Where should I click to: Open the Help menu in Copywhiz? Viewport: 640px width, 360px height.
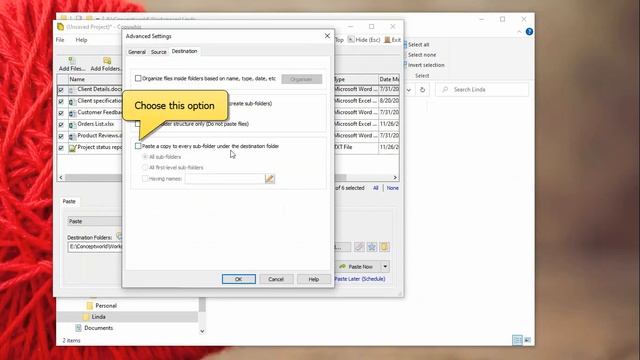pos(81,40)
